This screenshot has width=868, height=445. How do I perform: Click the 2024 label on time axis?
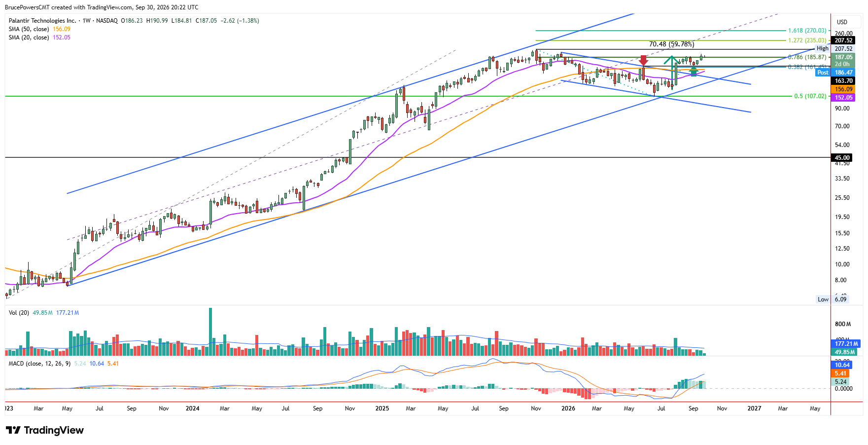coord(192,408)
